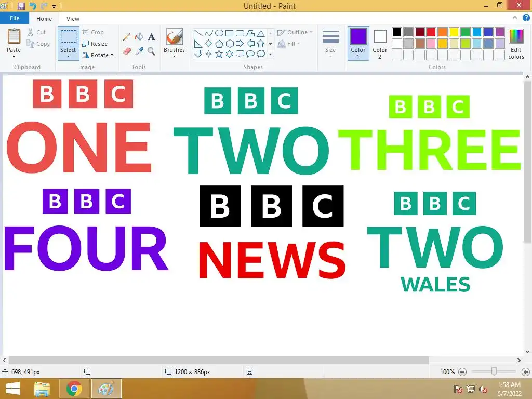Viewport: 532px width, 399px height.
Task: Choose the Oval callout shape
Action: pyautogui.click(x=250, y=54)
